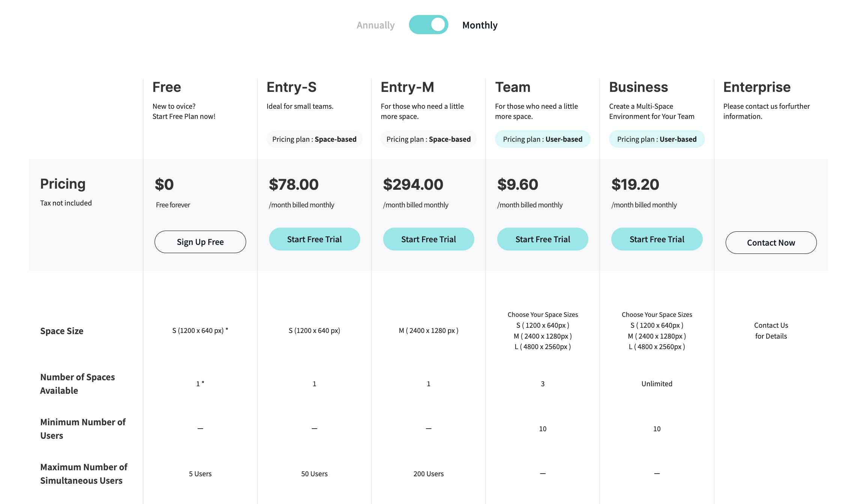Image resolution: width=866 pixels, height=504 pixels.
Task: Click the Entry-M Space-based pricing plan badge
Action: 428,139
